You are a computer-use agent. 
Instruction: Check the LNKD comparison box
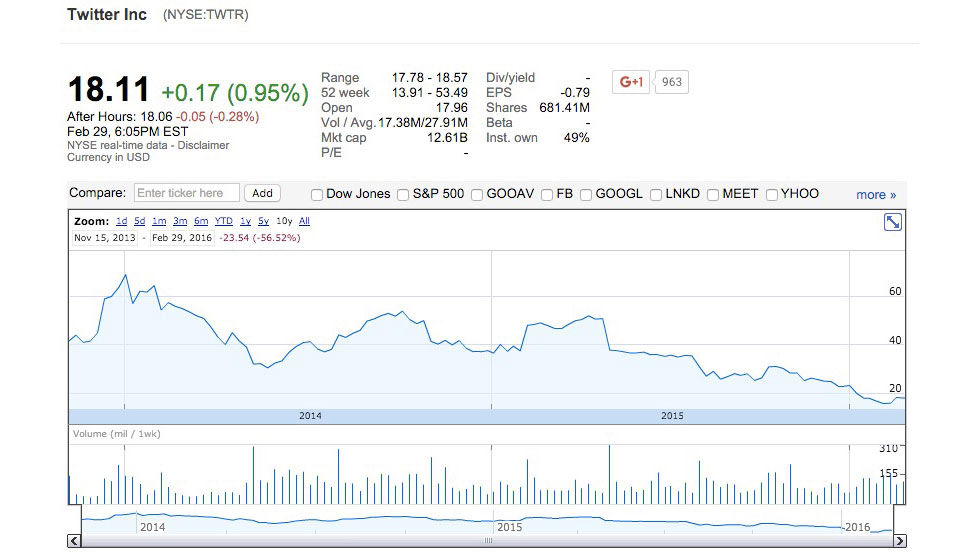[656, 195]
